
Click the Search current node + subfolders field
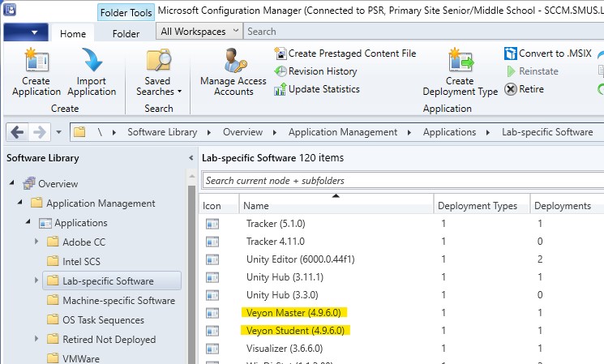(x=403, y=180)
